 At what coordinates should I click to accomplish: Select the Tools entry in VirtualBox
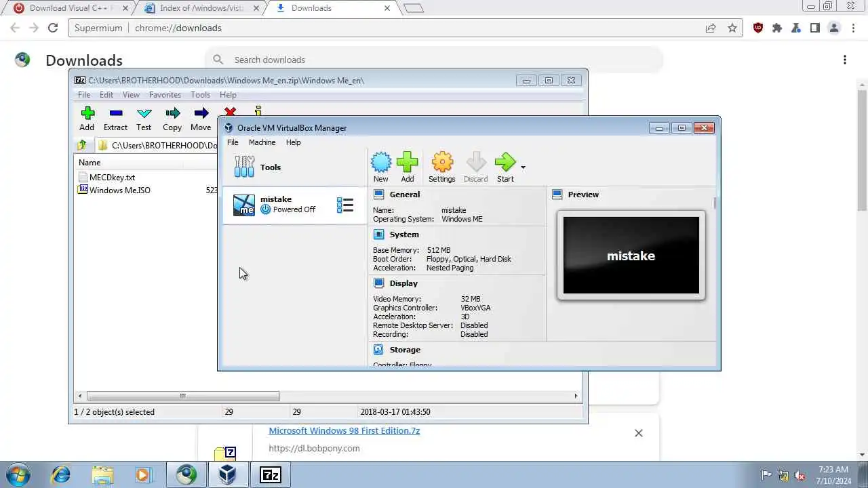tap(295, 167)
